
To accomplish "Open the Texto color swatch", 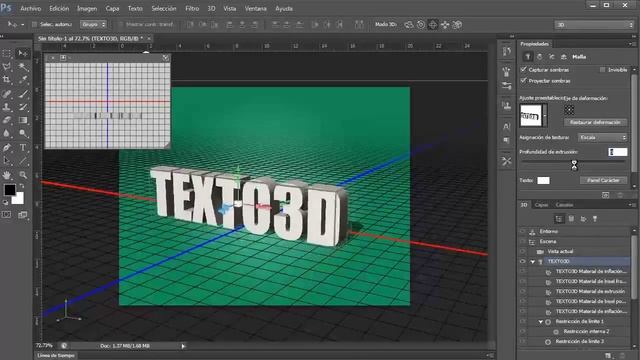I will click(543, 180).
